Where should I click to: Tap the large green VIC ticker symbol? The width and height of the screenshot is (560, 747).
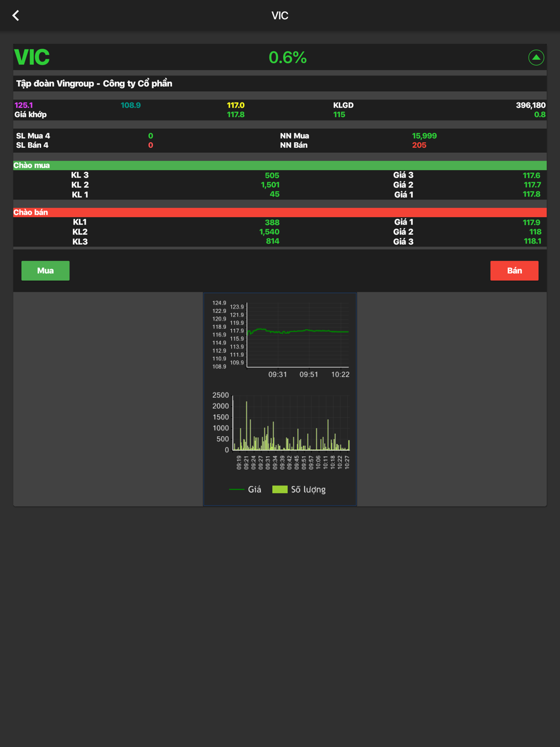[x=32, y=58]
